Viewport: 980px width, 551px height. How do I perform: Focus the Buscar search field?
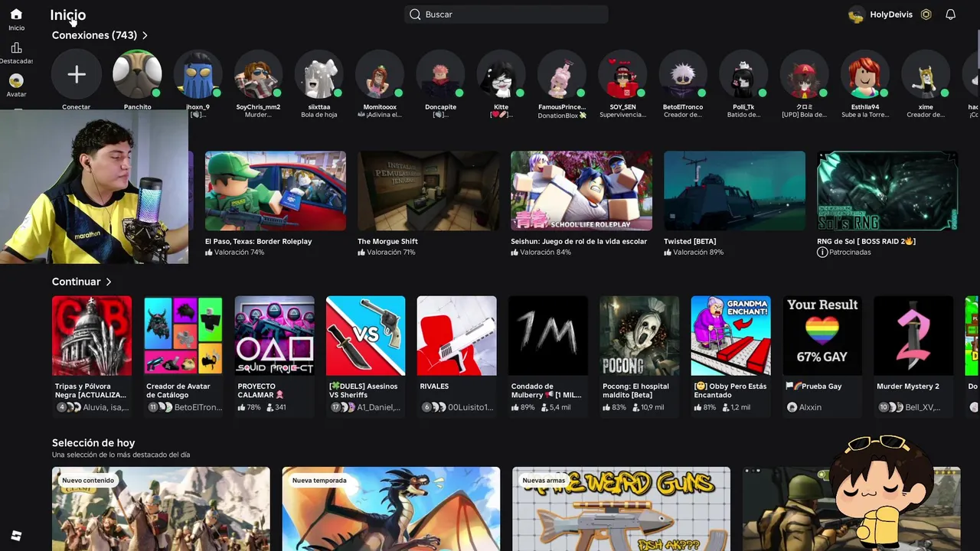(x=506, y=15)
